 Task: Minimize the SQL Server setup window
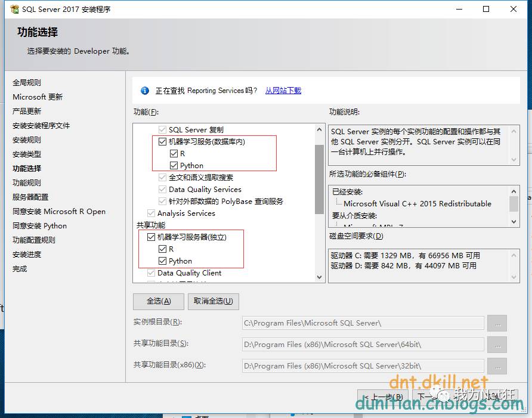[459, 9]
